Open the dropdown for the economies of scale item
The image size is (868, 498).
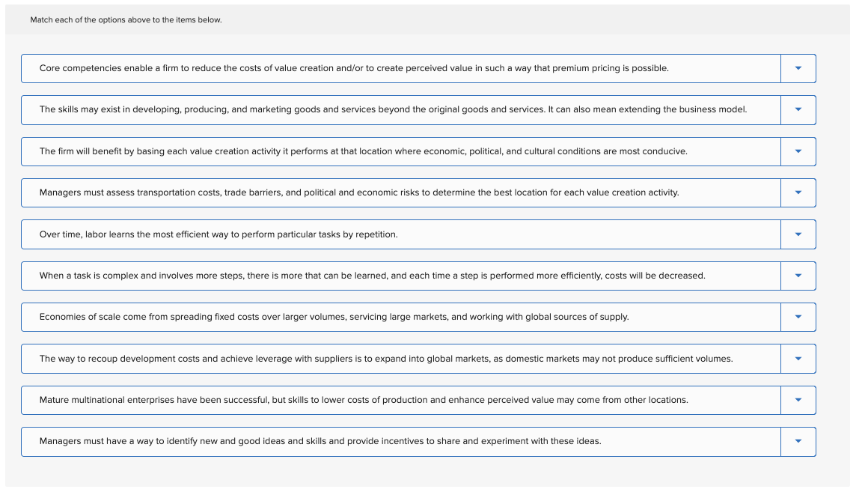(798, 317)
